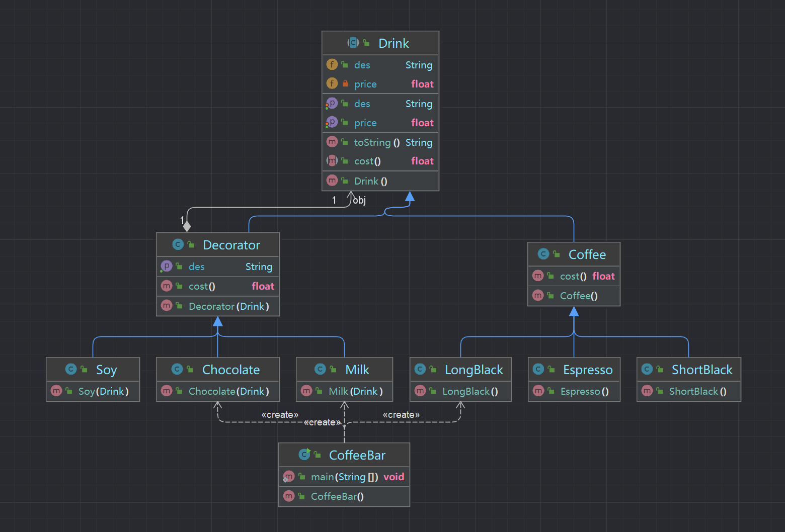Select the Chocolate class header
Screen dimensions: 785x532
coord(230,370)
